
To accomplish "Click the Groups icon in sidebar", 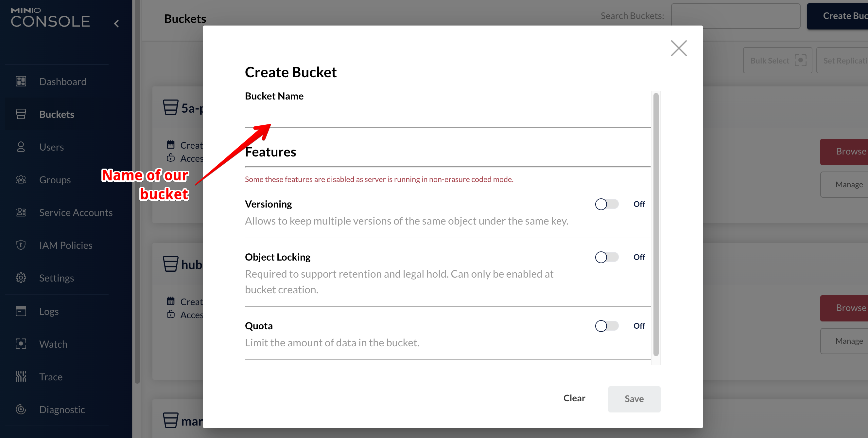I will (21, 180).
